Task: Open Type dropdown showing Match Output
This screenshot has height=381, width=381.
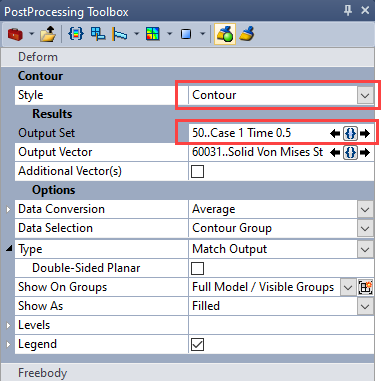Action: point(365,249)
